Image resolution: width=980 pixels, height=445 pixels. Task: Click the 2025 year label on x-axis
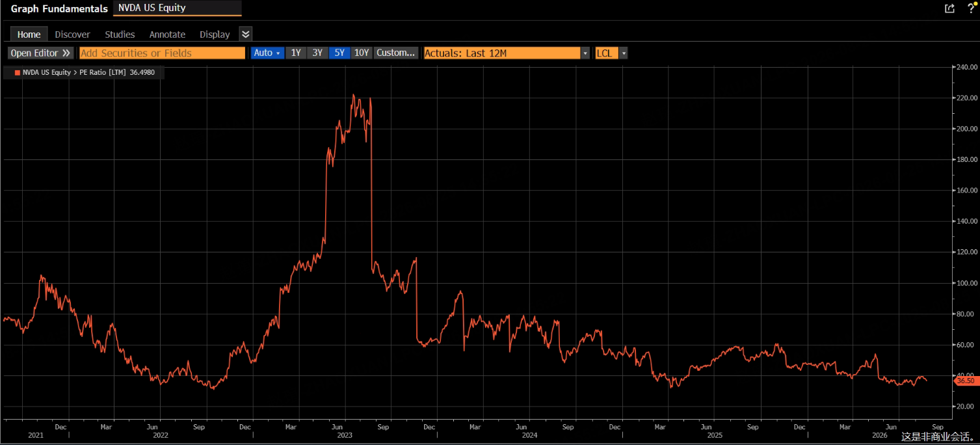[714, 435]
